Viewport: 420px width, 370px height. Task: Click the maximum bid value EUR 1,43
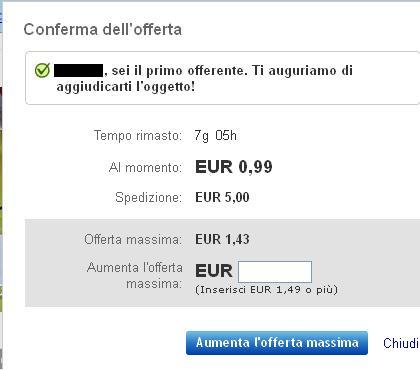(x=222, y=239)
